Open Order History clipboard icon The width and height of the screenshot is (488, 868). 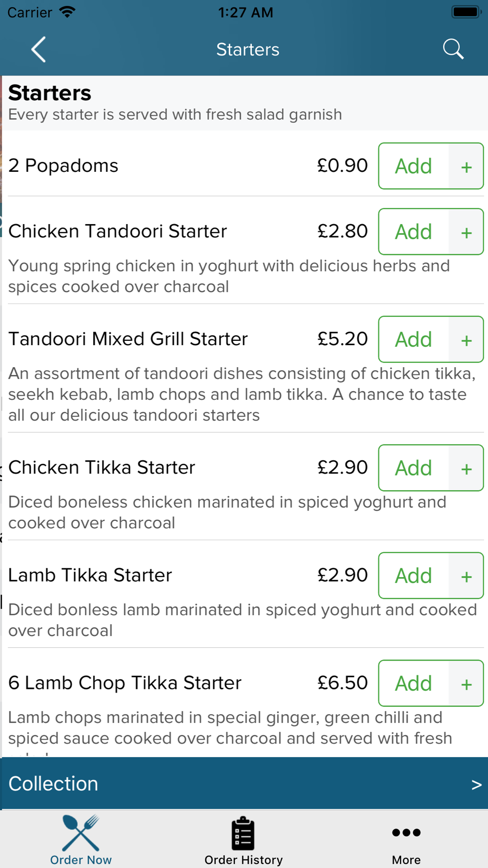click(243, 833)
